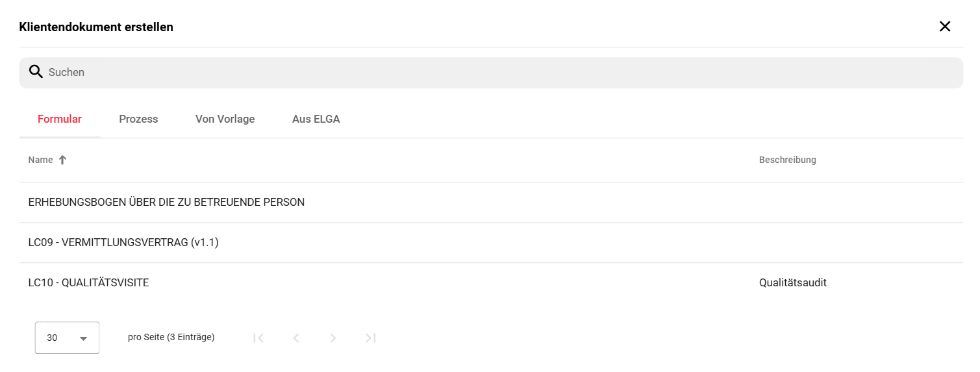The height and width of the screenshot is (372, 980).
Task: Sort by the Name column header
Action: [x=40, y=160]
